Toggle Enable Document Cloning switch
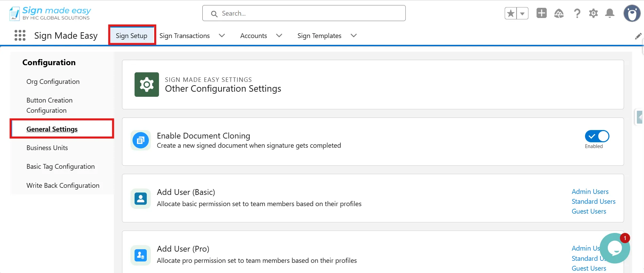The width and height of the screenshot is (644, 273). pos(597,136)
